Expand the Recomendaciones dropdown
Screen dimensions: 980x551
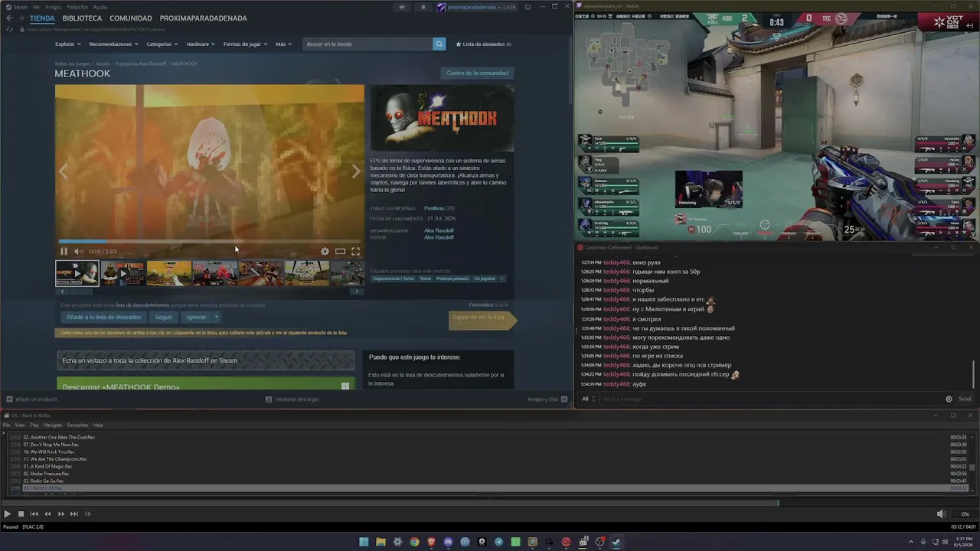(x=113, y=44)
